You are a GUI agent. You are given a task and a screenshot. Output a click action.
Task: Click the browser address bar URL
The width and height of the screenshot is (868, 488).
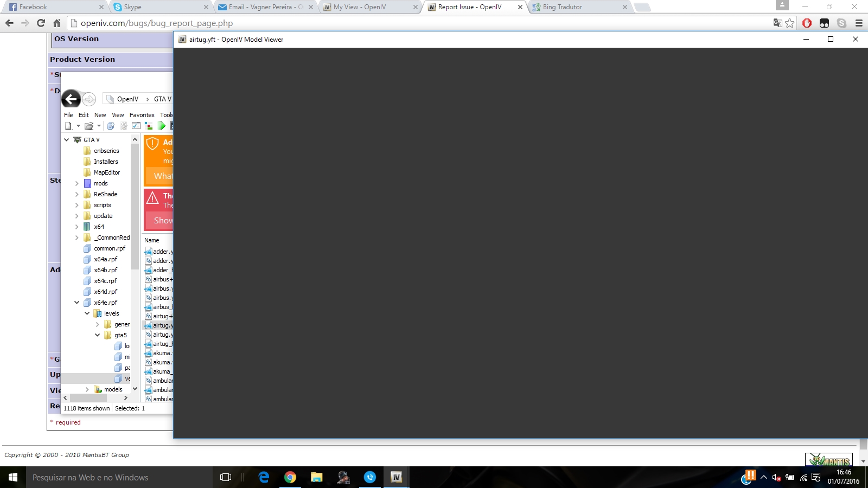tap(157, 23)
